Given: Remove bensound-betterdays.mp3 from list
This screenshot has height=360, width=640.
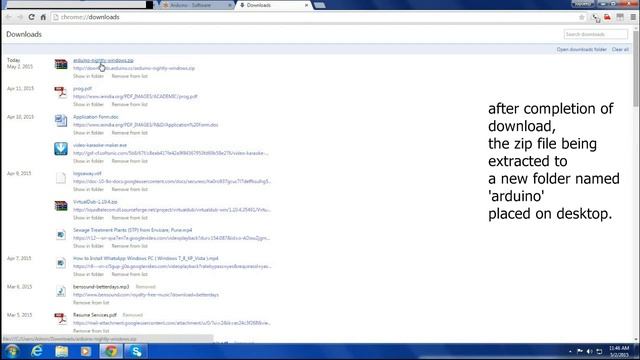Looking at the screenshot, I should [91, 303].
